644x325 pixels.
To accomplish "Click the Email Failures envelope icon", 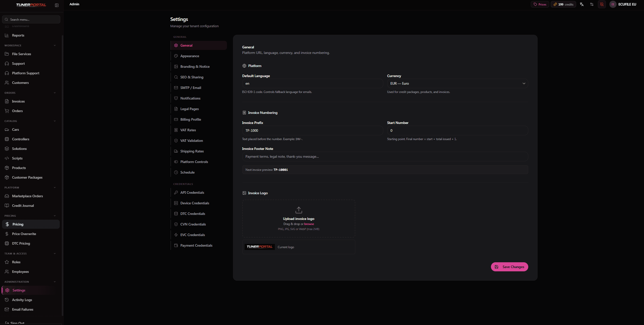I will (7, 309).
